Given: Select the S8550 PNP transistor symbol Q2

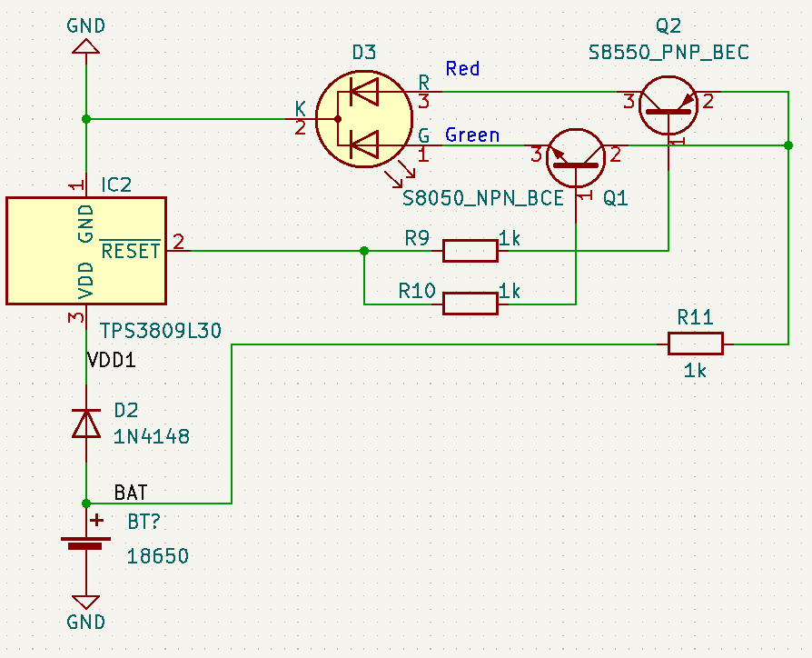Looking at the screenshot, I should [668, 104].
